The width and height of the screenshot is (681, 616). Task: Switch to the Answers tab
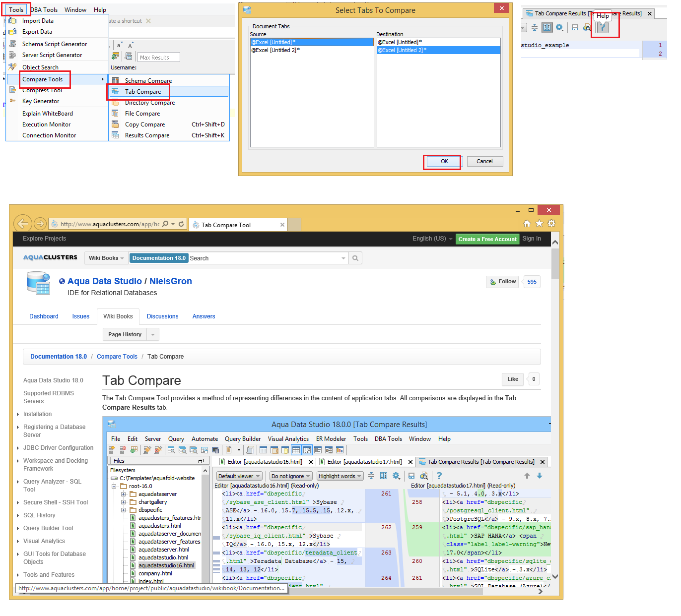[204, 316]
